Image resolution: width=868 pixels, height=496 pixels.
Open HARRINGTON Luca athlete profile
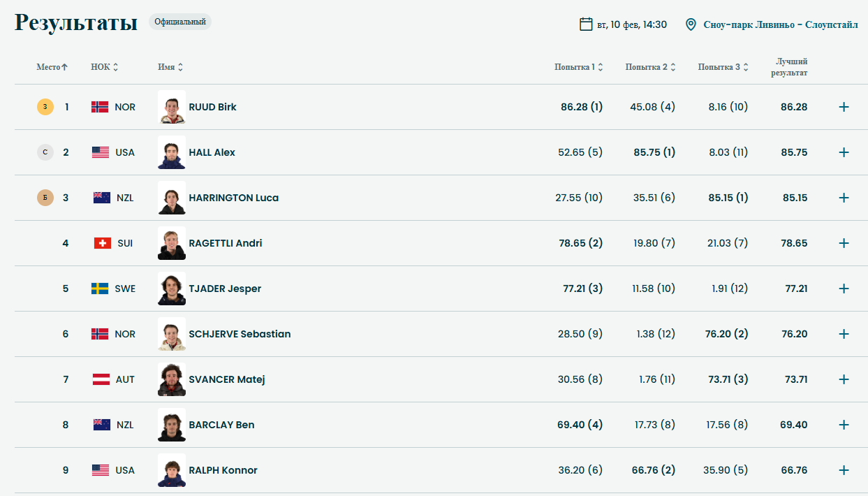(233, 198)
